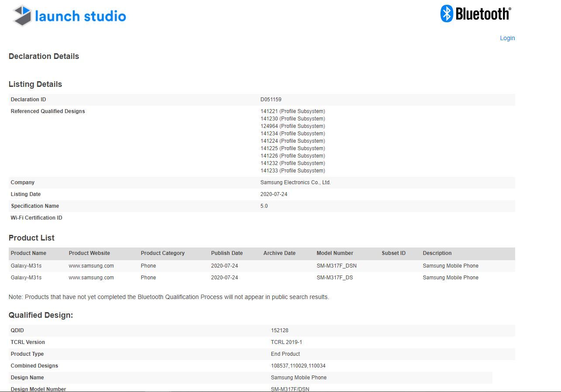Screen dimensions: 561x392
Task: Click the Company label
Action: click(x=23, y=182)
